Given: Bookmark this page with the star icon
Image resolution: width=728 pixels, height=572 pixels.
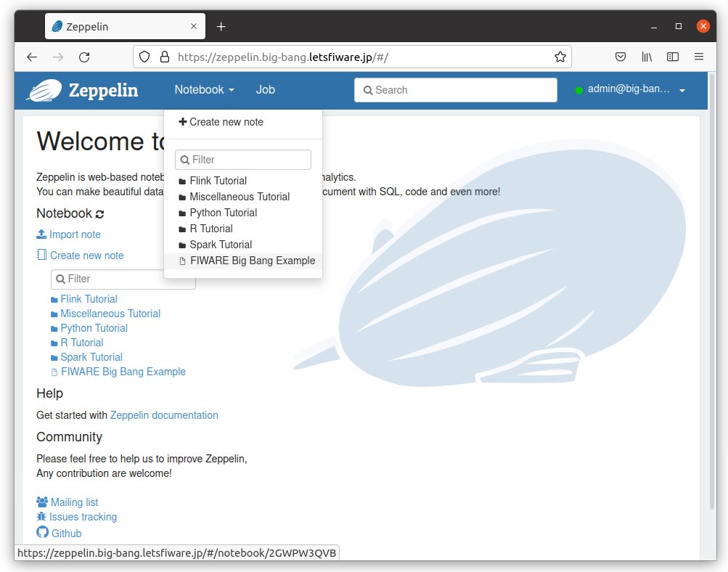Looking at the screenshot, I should tap(560, 57).
